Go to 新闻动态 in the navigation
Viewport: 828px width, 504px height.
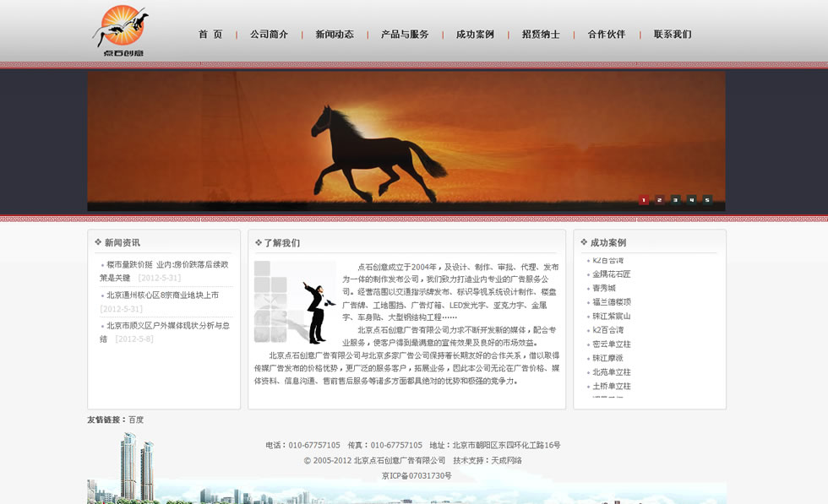click(x=335, y=35)
